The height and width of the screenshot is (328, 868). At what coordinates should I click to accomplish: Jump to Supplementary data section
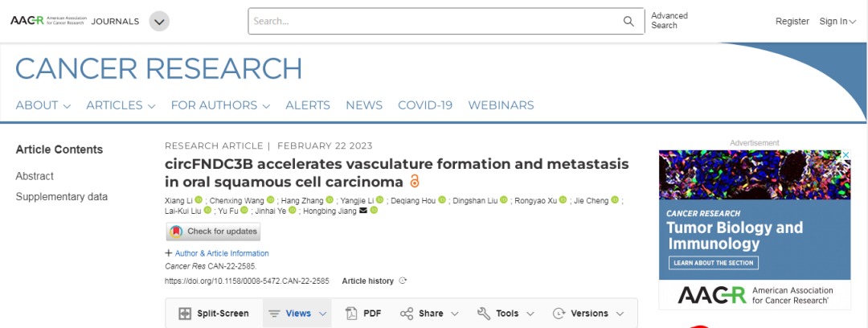click(62, 197)
